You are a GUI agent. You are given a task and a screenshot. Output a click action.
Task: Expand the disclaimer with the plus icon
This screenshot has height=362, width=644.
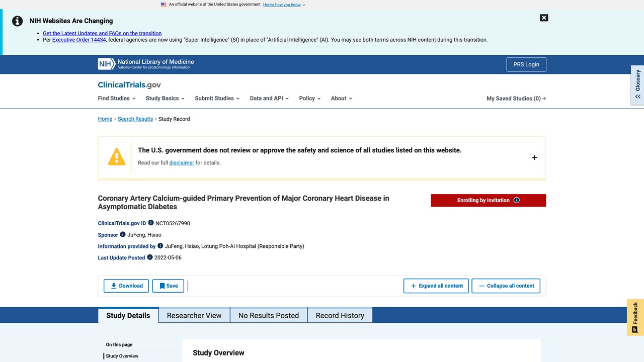pyautogui.click(x=534, y=157)
